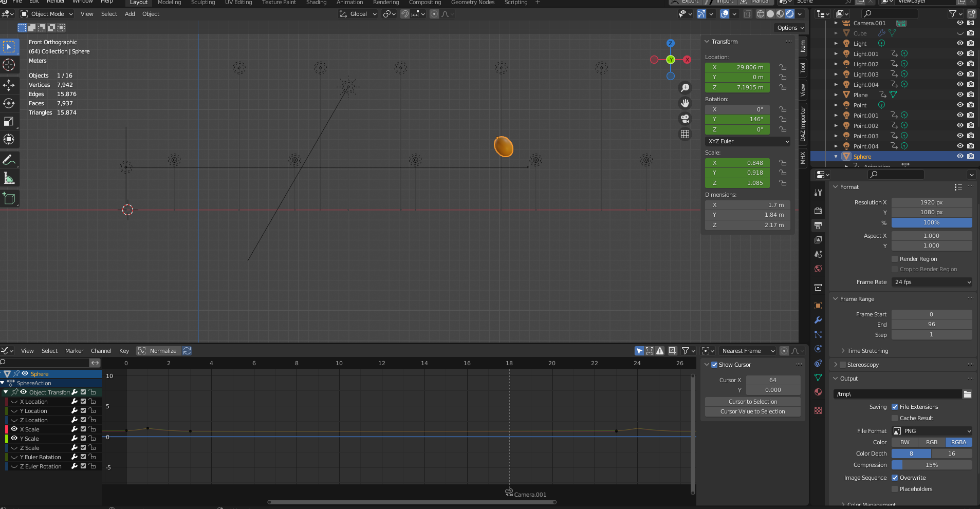This screenshot has width=980, height=509.
Task: Expand the Time Stretching panel
Action: click(867, 351)
